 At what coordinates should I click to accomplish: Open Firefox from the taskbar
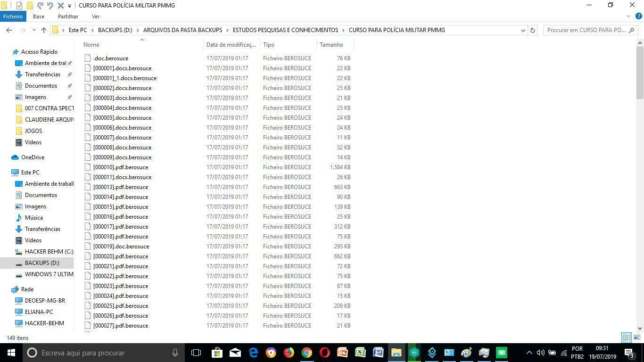[x=289, y=353]
